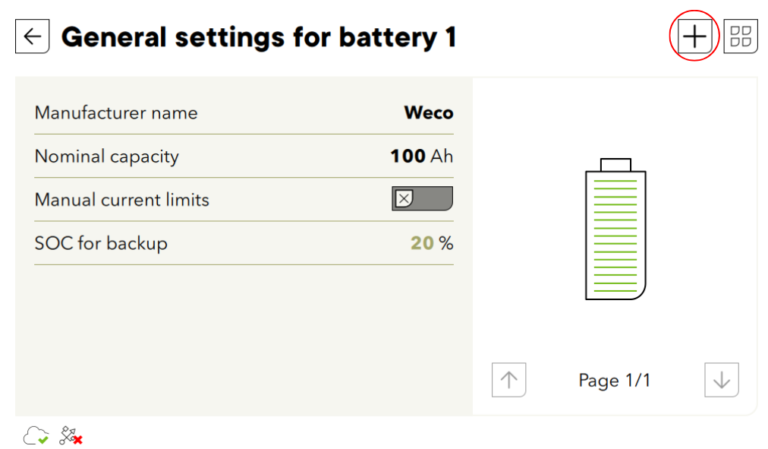Select the Nominal capacity setting label
Viewport: 768px width, 449px height.
pyautogui.click(x=107, y=156)
